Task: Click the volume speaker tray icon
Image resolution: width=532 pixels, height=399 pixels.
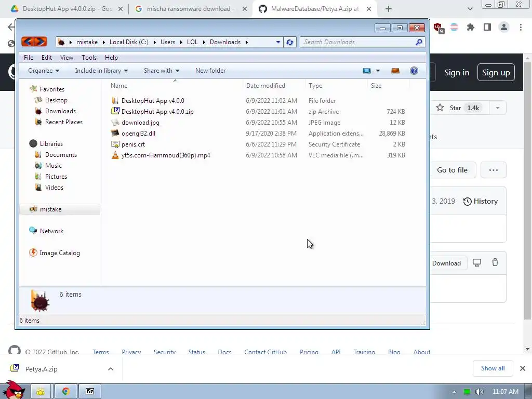Action: (x=479, y=392)
